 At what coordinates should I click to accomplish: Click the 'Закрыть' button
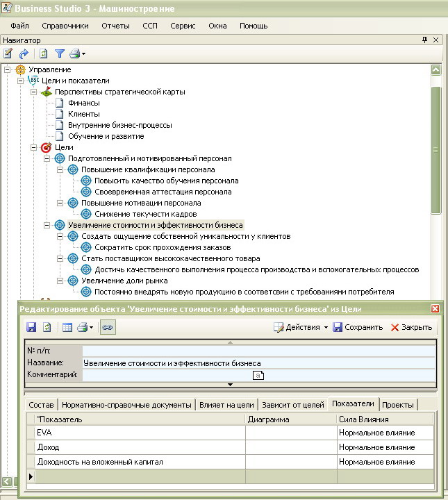coord(411,327)
